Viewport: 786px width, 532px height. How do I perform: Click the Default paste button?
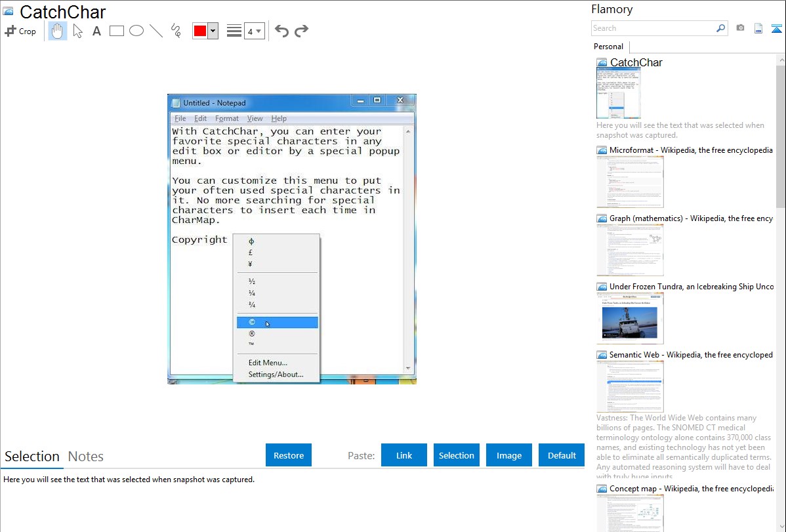(x=562, y=455)
